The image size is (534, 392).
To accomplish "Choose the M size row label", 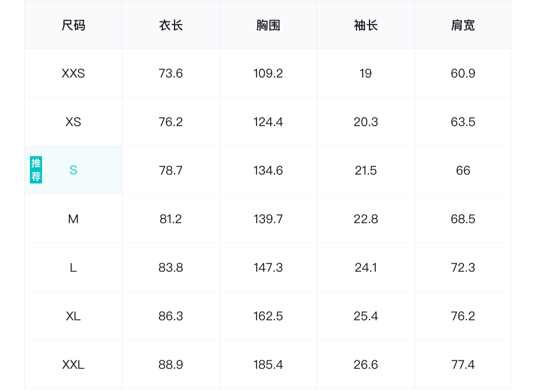I will pos(73,219).
